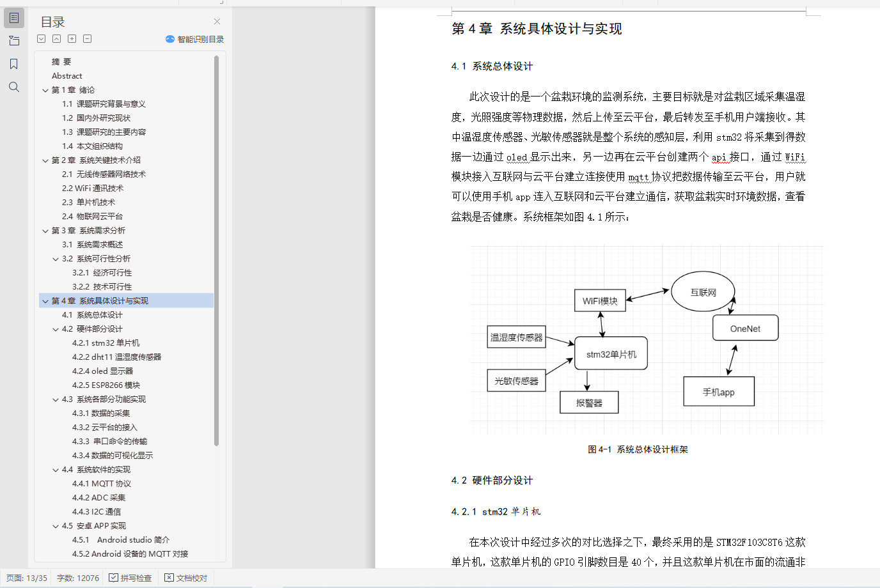Collapse 第 4 章 系统具体设计与实现 node
This screenshot has height=588, width=880.
(45, 301)
